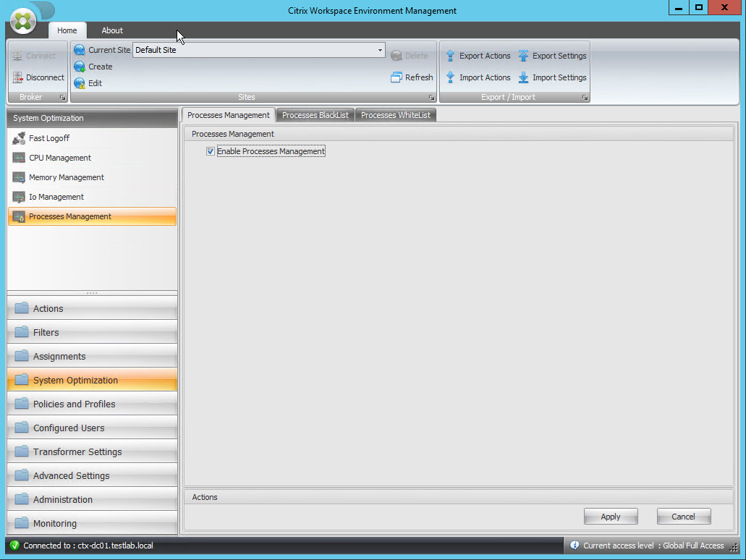Switch to the Home ribbon tab
746x560 pixels.
(x=67, y=30)
